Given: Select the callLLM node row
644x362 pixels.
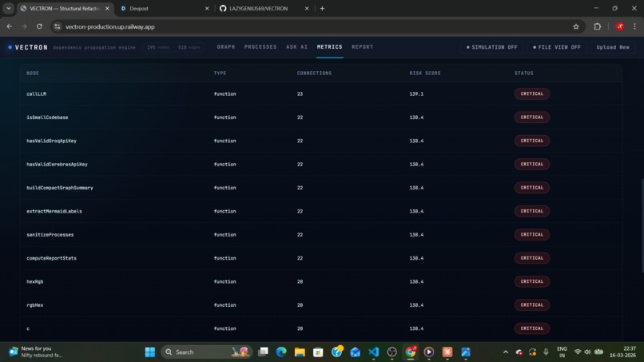Looking at the screenshot, I should click(320, 93).
